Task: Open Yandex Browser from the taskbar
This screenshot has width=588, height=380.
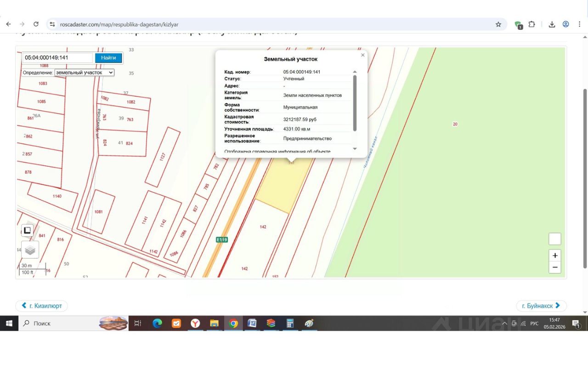Action: point(195,323)
